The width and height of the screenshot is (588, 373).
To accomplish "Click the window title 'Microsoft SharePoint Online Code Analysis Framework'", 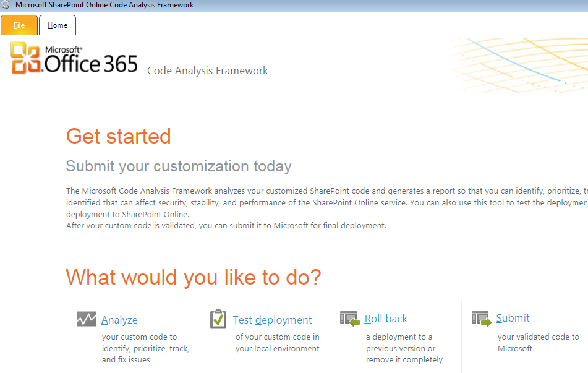I will [x=104, y=5].
